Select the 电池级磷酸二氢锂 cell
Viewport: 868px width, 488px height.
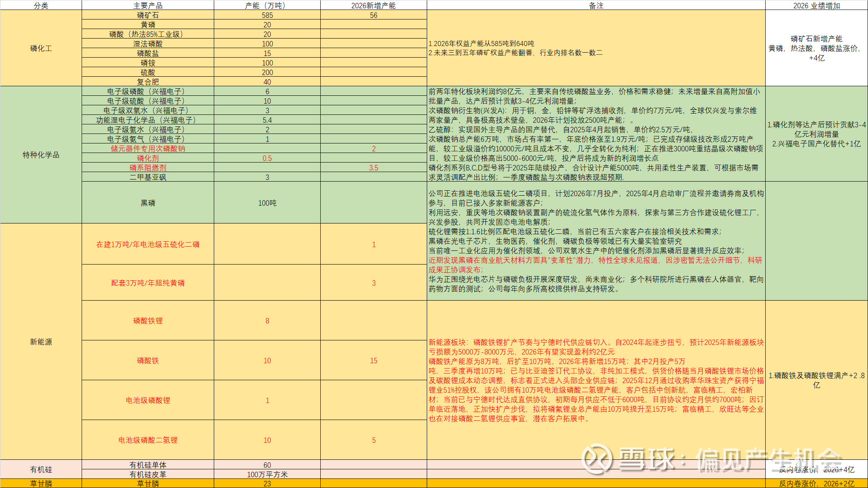pyautogui.click(x=147, y=440)
